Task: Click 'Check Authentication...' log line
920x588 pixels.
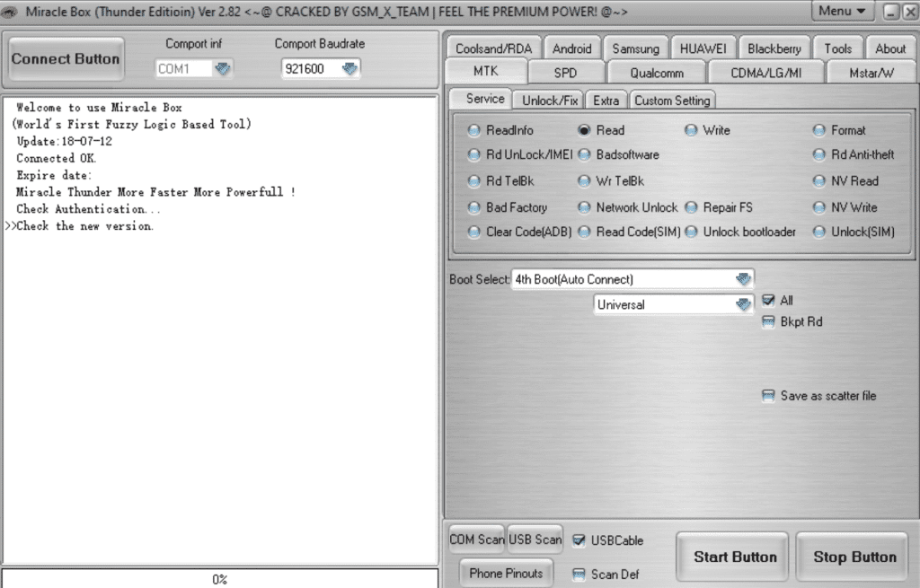Action: click(x=88, y=208)
